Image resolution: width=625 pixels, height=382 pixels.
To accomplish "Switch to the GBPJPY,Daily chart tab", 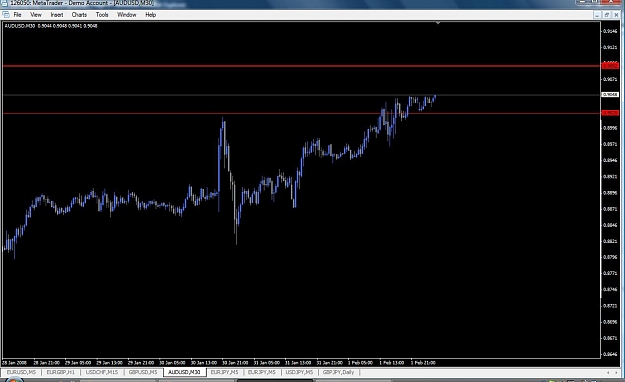I will (x=338, y=372).
